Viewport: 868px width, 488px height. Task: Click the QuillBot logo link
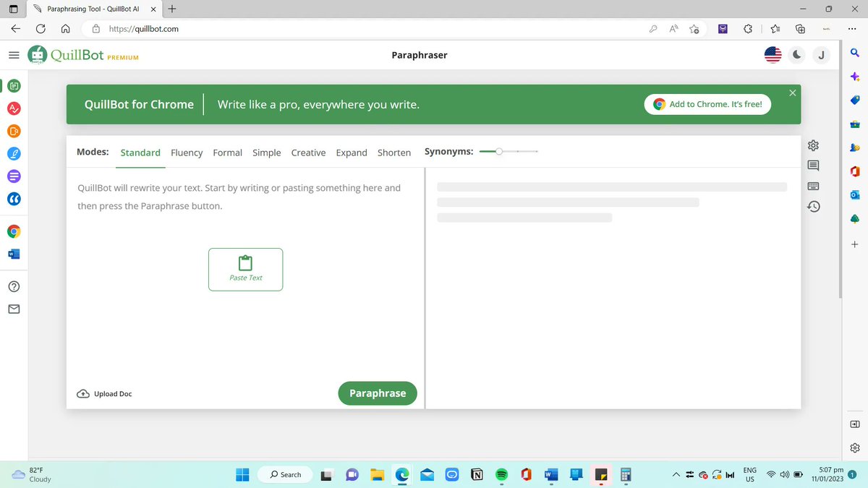[82, 56]
